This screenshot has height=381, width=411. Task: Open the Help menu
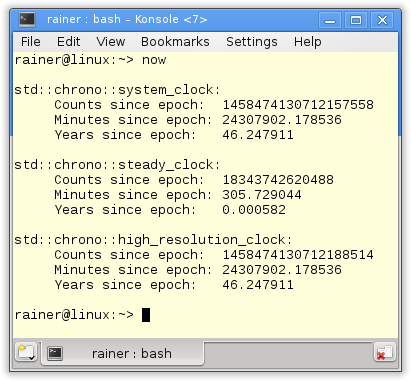tap(308, 42)
